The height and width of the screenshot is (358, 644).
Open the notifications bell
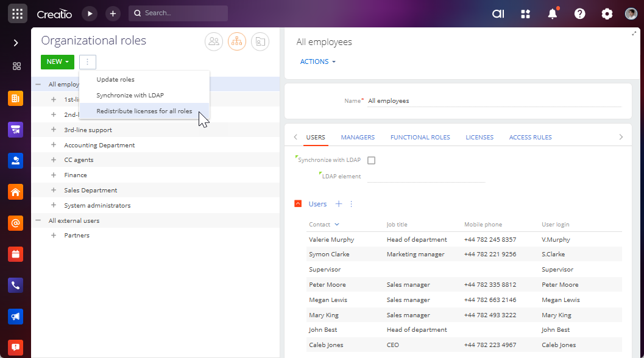click(553, 13)
